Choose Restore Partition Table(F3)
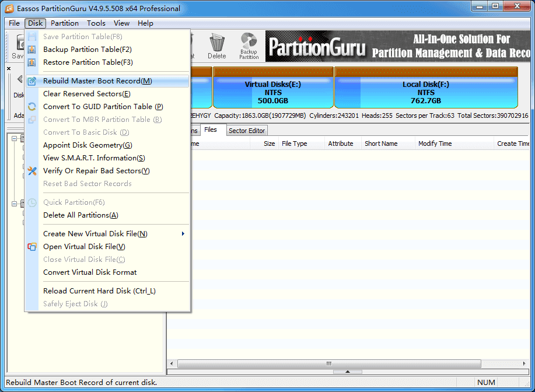 [x=107, y=62]
